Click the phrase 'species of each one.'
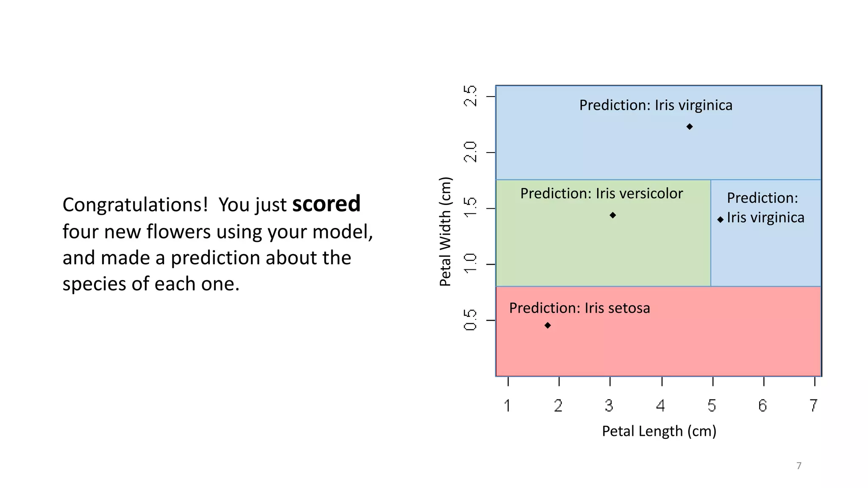 [x=151, y=284]
